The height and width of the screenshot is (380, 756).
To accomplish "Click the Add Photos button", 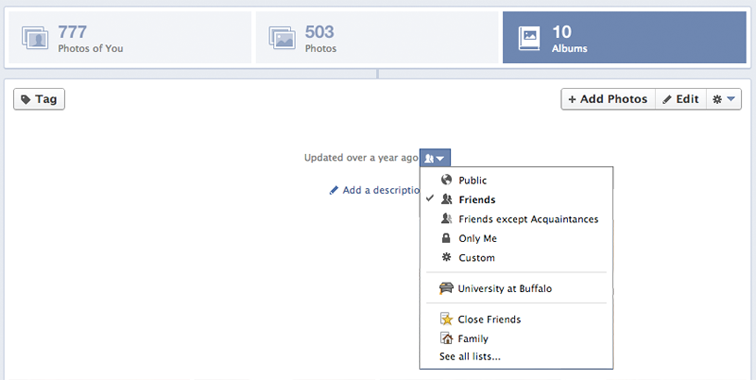I will (x=608, y=99).
